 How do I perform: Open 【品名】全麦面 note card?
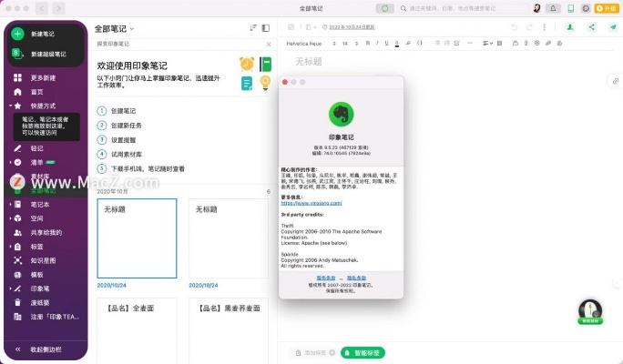(x=137, y=330)
